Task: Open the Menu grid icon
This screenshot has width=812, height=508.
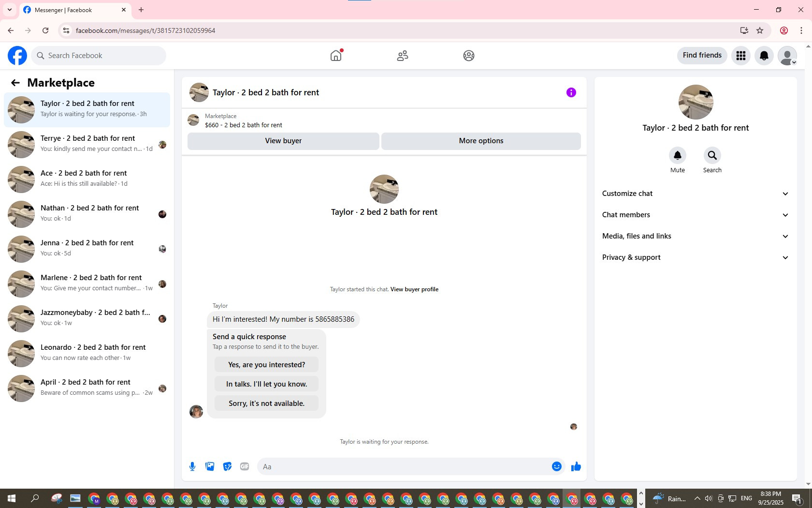Action: click(741, 56)
